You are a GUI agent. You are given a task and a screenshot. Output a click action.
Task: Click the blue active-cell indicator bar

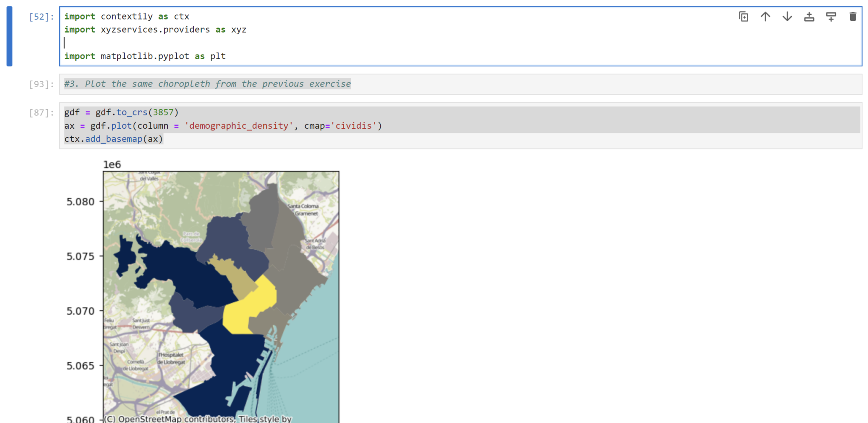[x=9, y=36]
